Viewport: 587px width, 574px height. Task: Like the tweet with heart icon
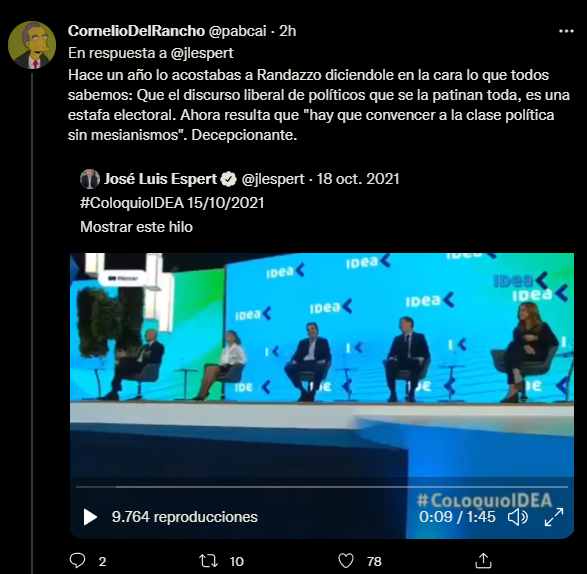point(346,561)
